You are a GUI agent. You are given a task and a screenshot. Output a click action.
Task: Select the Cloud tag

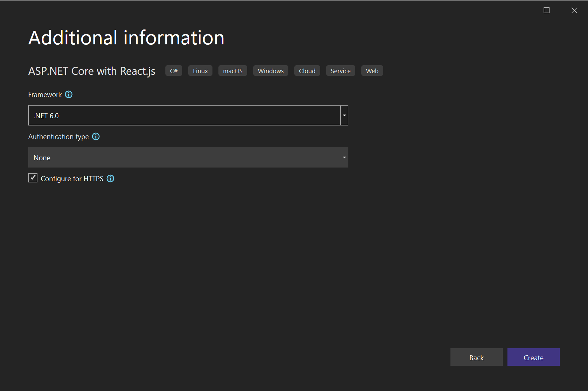pos(307,71)
